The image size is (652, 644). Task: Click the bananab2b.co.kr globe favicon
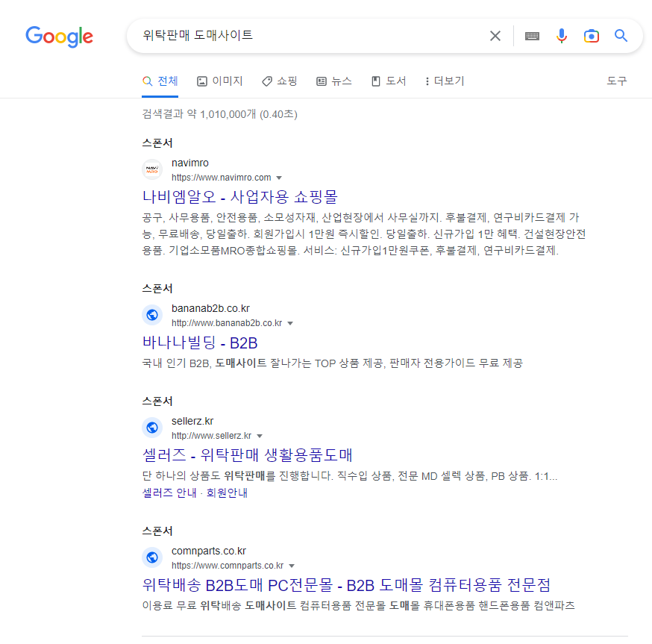click(x=152, y=315)
